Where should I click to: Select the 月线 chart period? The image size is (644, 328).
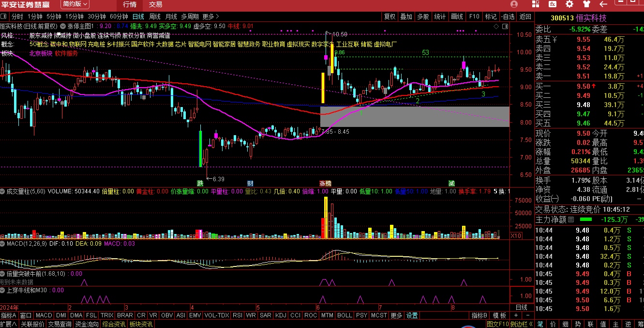click(x=171, y=16)
